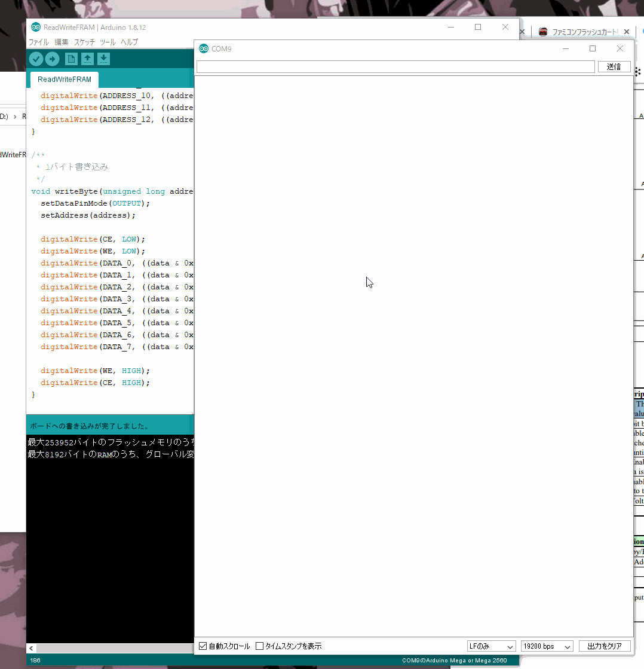Open the スケッチ menu
Screen dimensions: 644x669
point(84,42)
